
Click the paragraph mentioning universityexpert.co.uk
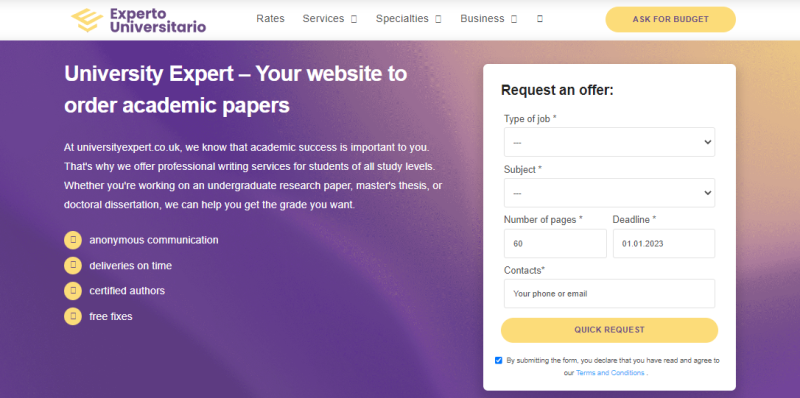click(253, 176)
